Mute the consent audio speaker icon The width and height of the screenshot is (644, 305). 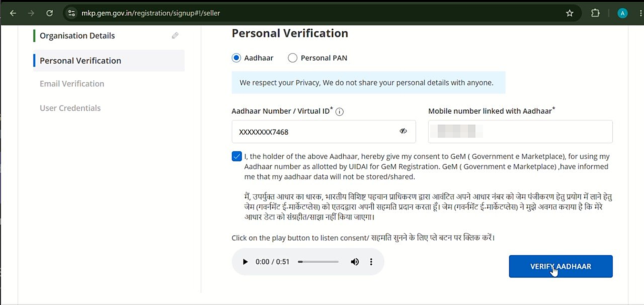pyautogui.click(x=355, y=262)
